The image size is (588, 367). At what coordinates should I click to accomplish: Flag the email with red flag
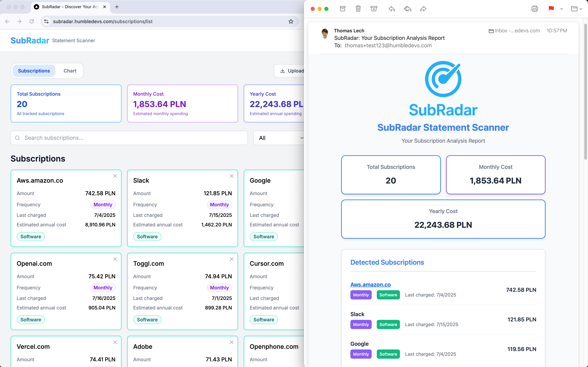[x=551, y=9]
